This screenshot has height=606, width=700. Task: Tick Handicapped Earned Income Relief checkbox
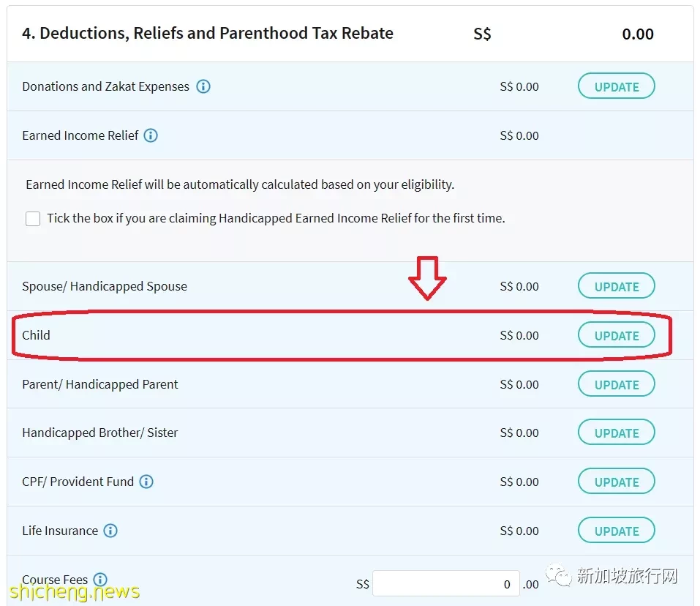click(33, 219)
